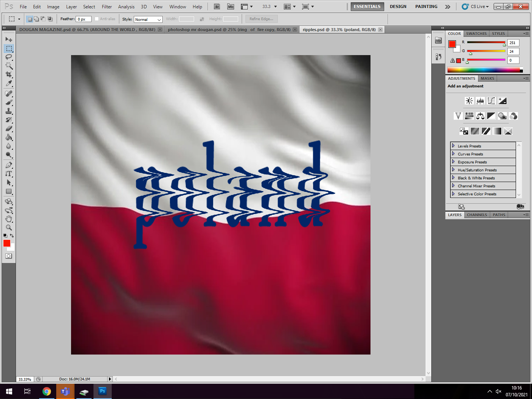
Task: Select the Crop tool
Action: (x=9, y=74)
